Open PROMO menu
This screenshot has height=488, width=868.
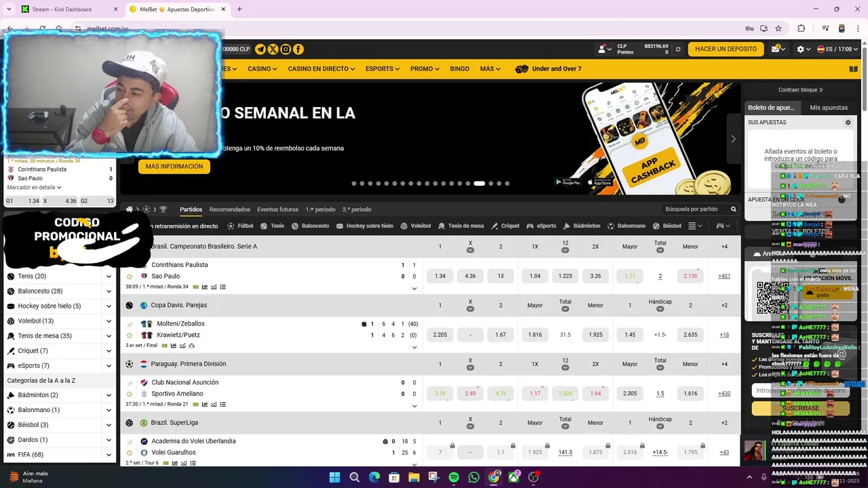[x=425, y=68]
